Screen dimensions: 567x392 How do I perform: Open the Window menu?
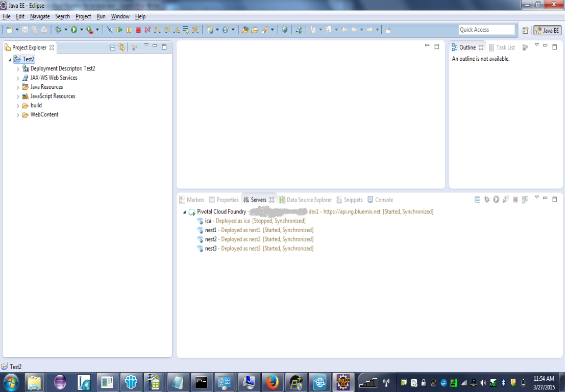[120, 16]
